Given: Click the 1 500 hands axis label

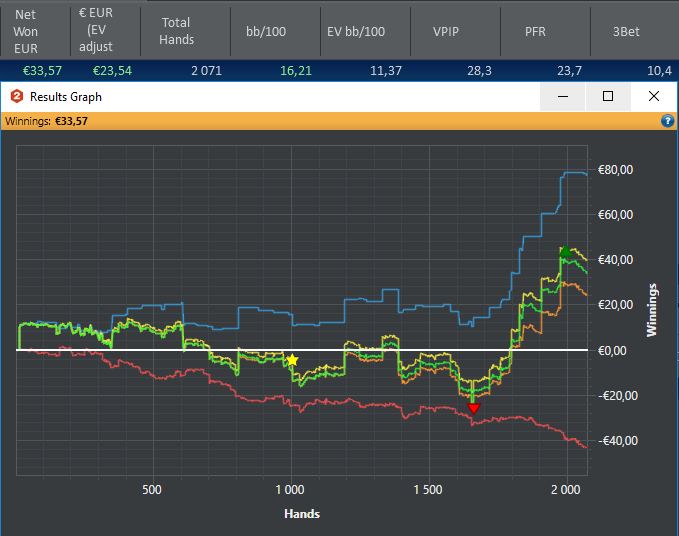Looking at the screenshot, I should tap(428, 490).
